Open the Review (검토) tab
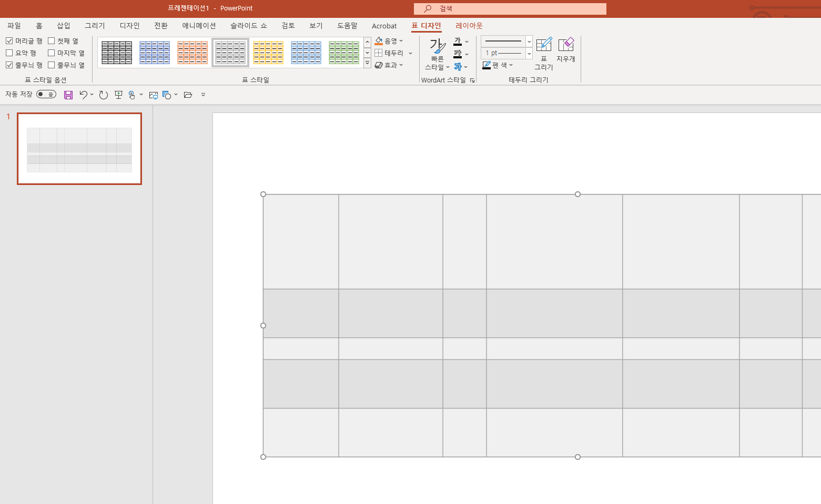 288,26
